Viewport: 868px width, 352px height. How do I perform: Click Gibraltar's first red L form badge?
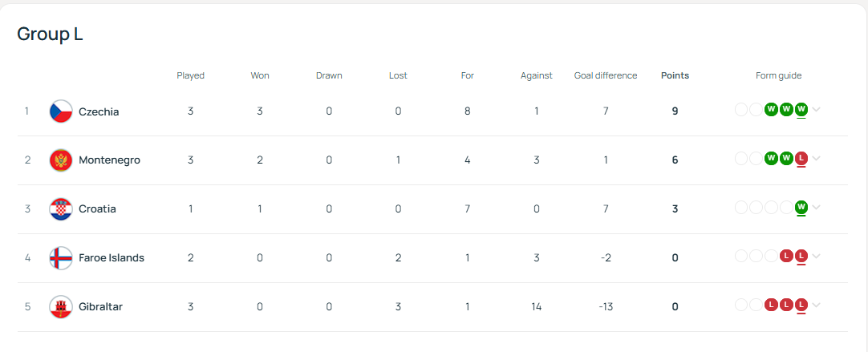(771, 305)
